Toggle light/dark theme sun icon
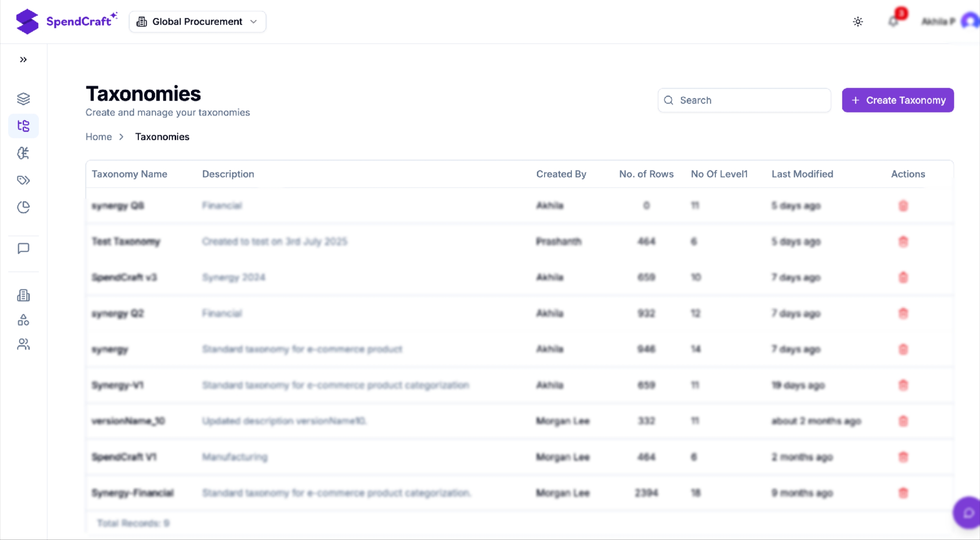This screenshot has width=980, height=540. [x=857, y=22]
